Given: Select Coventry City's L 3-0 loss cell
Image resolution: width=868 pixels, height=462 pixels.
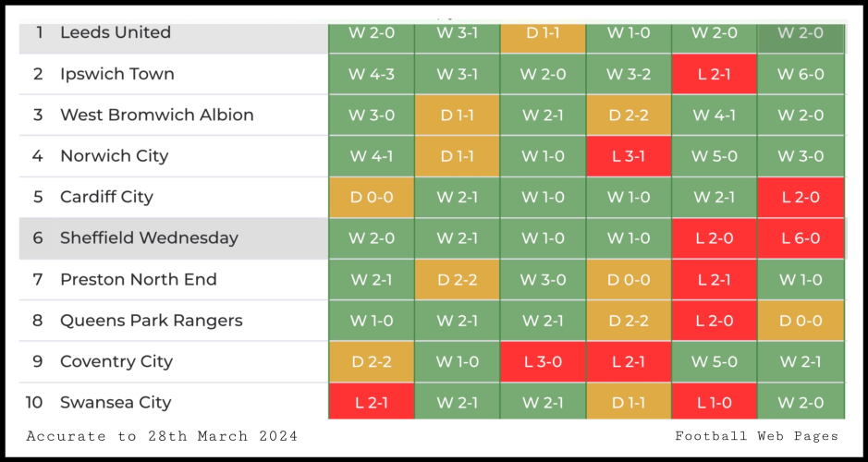Looking at the screenshot, I should click(543, 361).
